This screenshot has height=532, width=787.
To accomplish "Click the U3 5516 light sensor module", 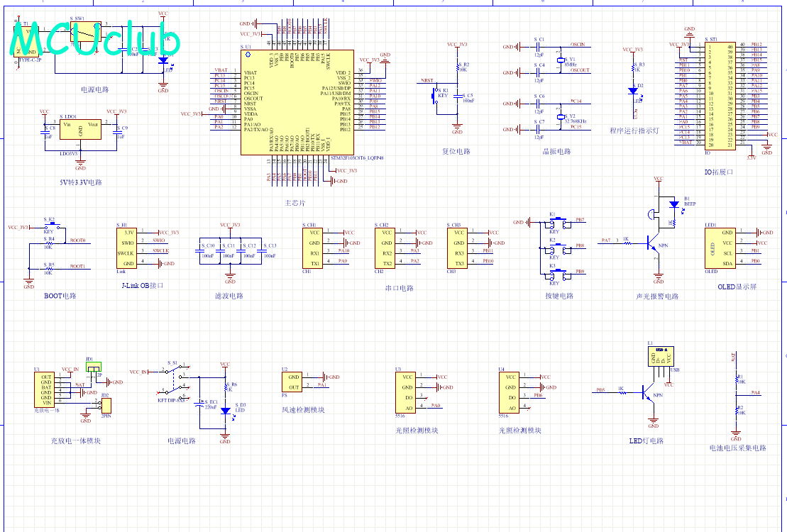I will tap(407, 393).
